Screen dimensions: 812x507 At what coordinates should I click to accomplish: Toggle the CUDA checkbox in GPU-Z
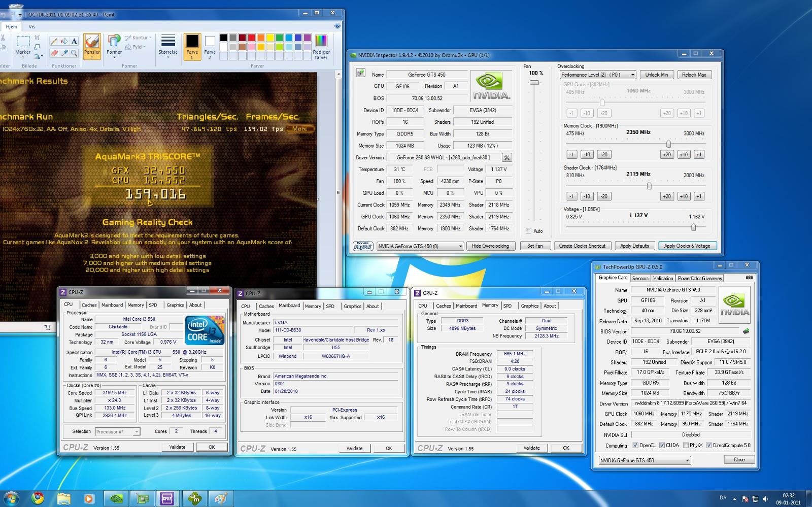(x=662, y=445)
